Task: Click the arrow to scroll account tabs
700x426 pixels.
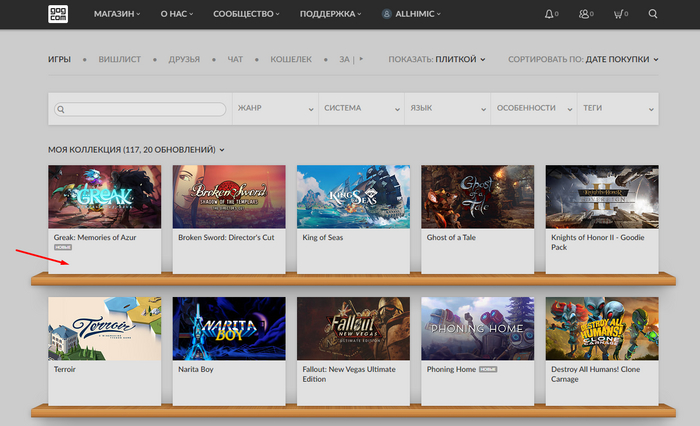Action: point(361,59)
